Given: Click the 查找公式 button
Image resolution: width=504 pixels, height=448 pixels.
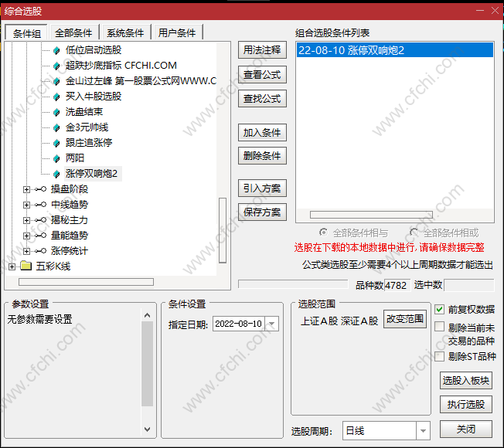Looking at the screenshot, I should coord(262,99).
